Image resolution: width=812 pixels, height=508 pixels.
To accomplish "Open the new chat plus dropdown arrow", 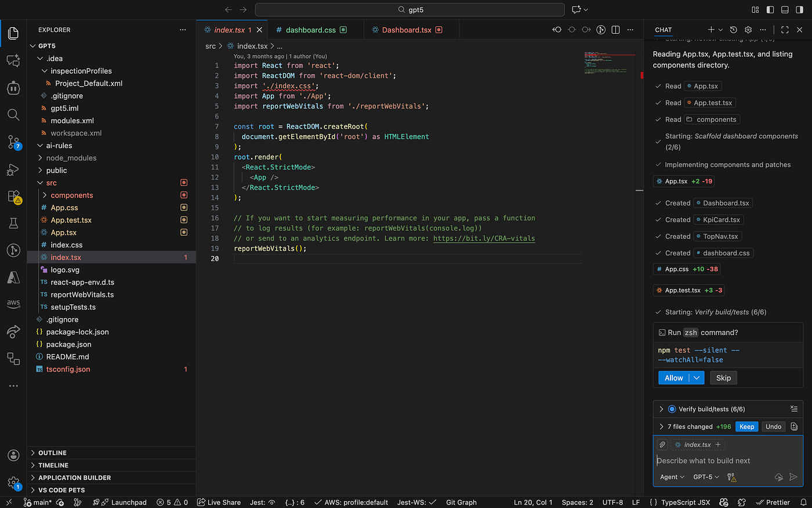I will tap(721, 30).
